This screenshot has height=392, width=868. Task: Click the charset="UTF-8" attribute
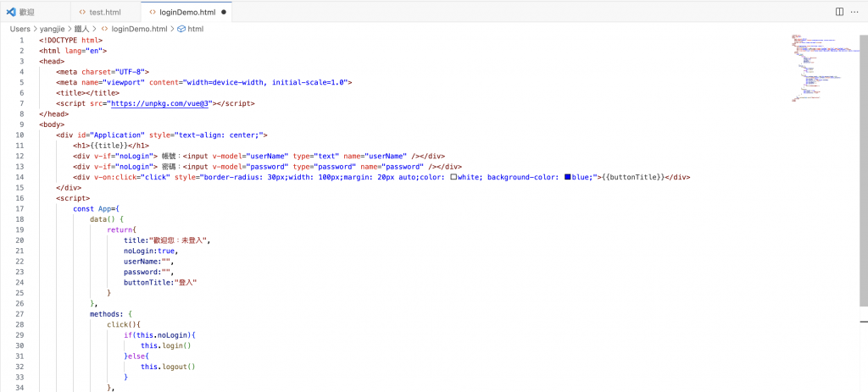coord(114,72)
